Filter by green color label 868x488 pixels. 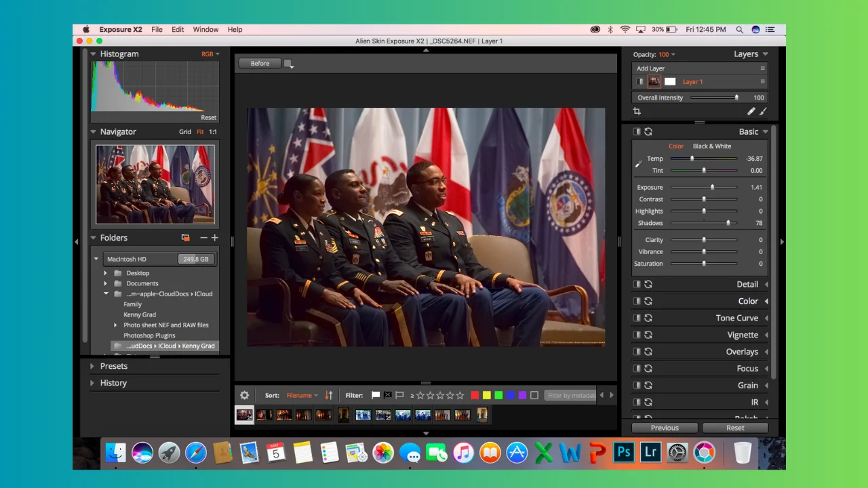pos(498,395)
